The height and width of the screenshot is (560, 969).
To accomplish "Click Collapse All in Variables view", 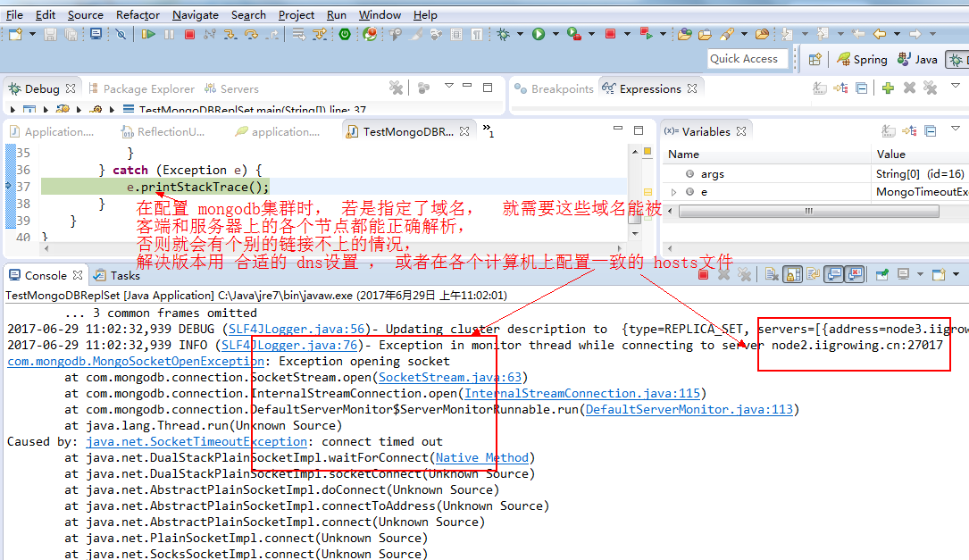I will click(x=930, y=131).
